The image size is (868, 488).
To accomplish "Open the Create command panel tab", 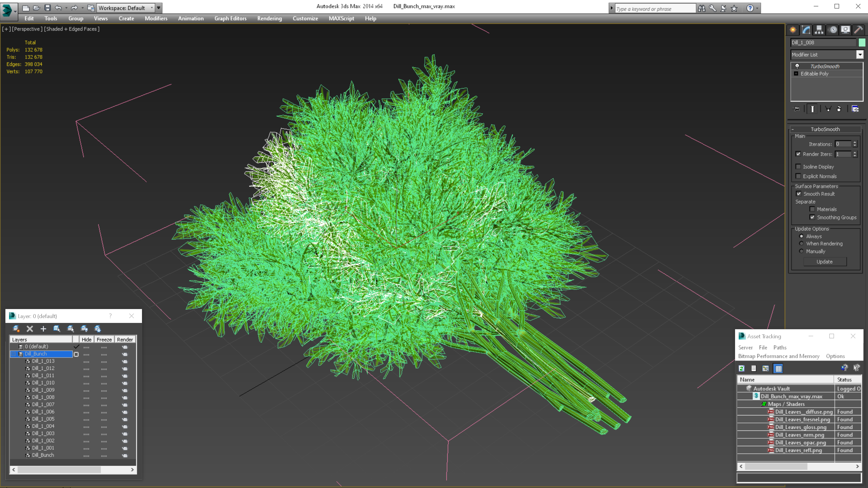I will pyautogui.click(x=793, y=30).
